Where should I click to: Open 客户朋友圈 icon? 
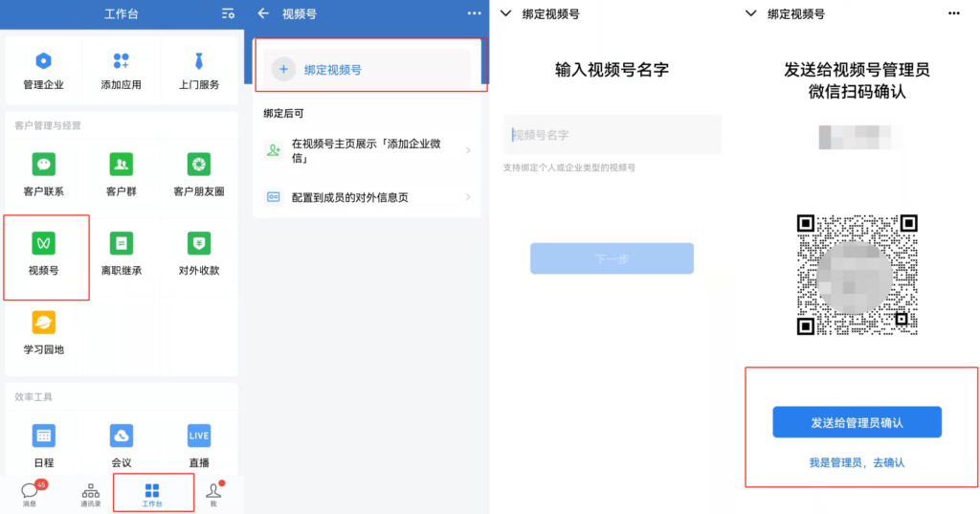click(x=199, y=165)
